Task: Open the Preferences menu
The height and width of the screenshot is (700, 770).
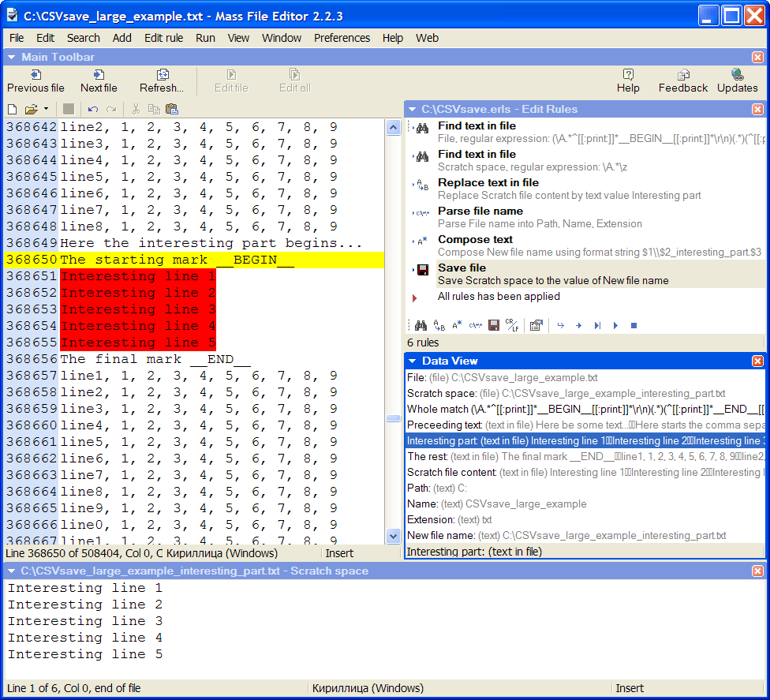Action: tap(342, 38)
